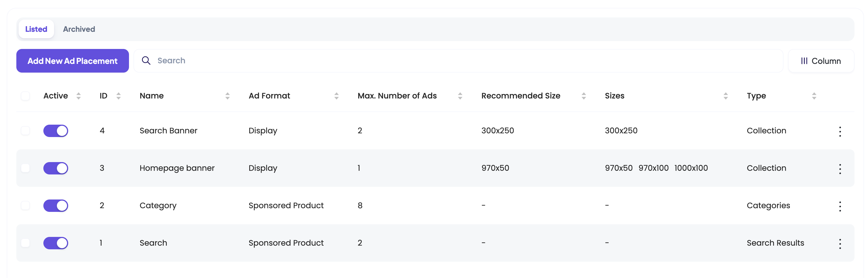Screen dimensions: 868x278
Task: Disable the Active toggle for Search Banner
Action: (x=55, y=131)
